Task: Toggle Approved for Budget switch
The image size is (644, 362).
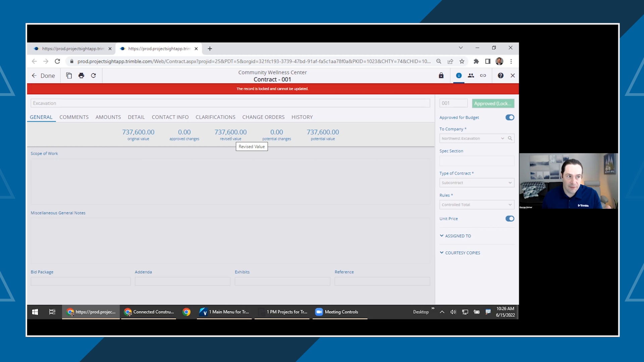Action: 509,117
